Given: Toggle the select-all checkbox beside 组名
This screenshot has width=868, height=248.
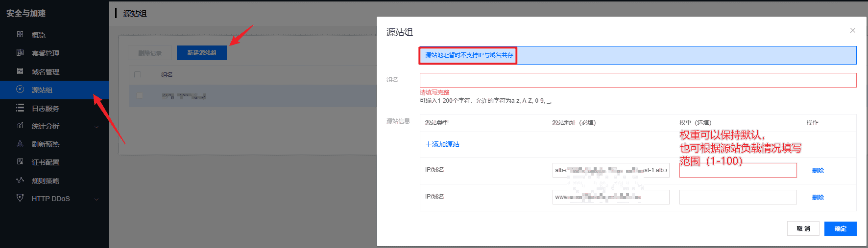Looking at the screenshot, I should point(138,75).
